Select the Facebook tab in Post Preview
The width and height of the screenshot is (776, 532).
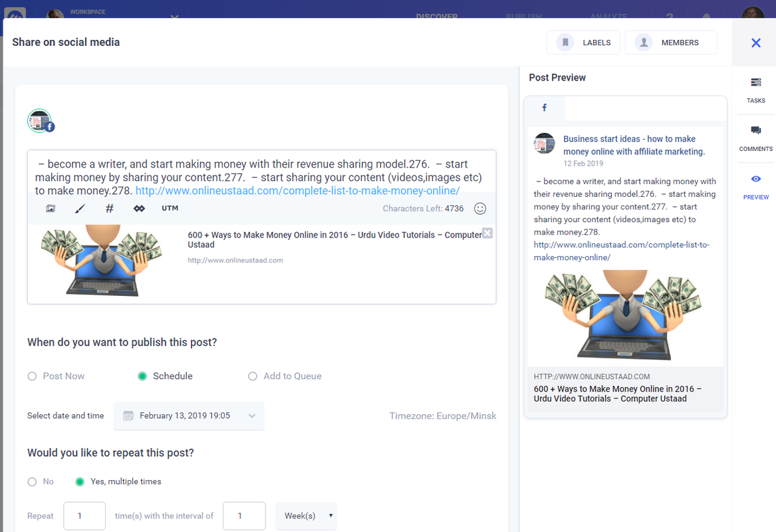pyautogui.click(x=545, y=108)
